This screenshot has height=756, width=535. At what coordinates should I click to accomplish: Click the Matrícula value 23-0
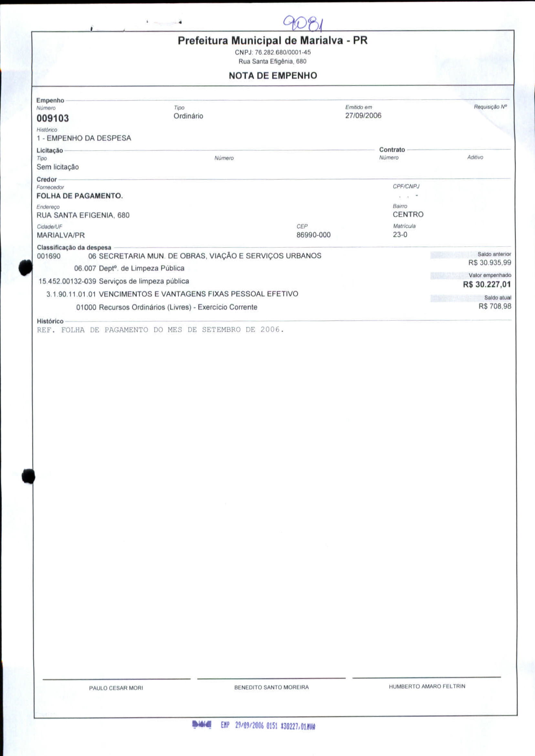point(400,234)
